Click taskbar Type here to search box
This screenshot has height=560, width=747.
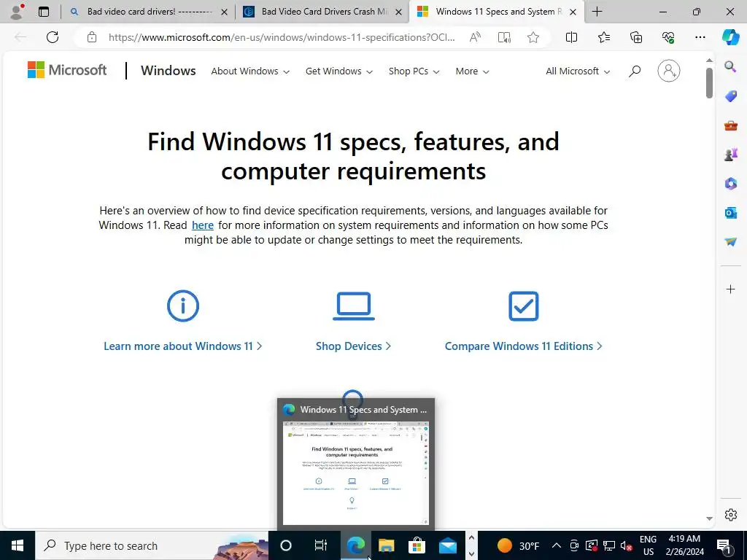point(152,545)
